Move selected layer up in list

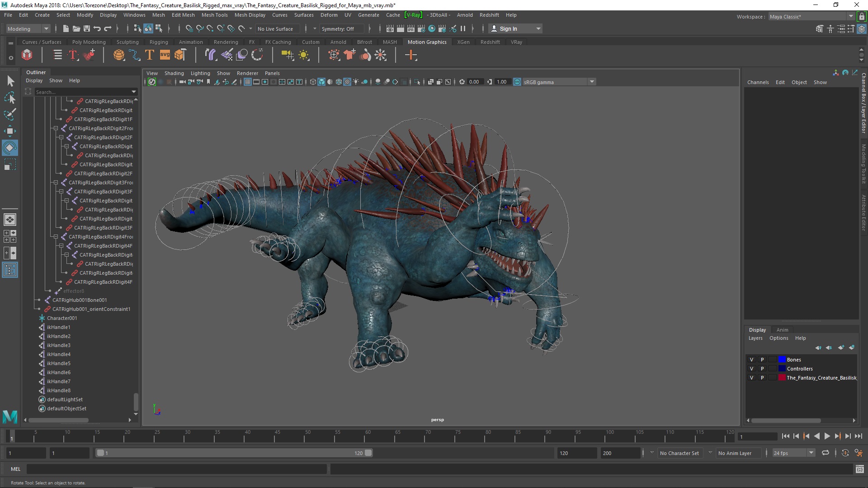click(x=818, y=347)
